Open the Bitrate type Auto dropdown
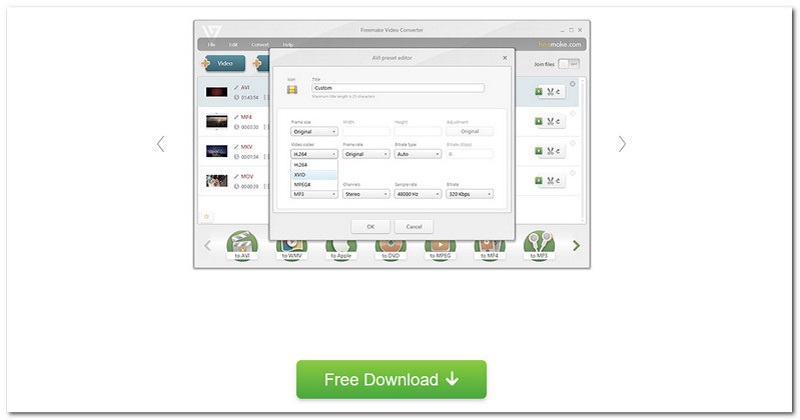The width and height of the screenshot is (800, 420). tap(418, 154)
